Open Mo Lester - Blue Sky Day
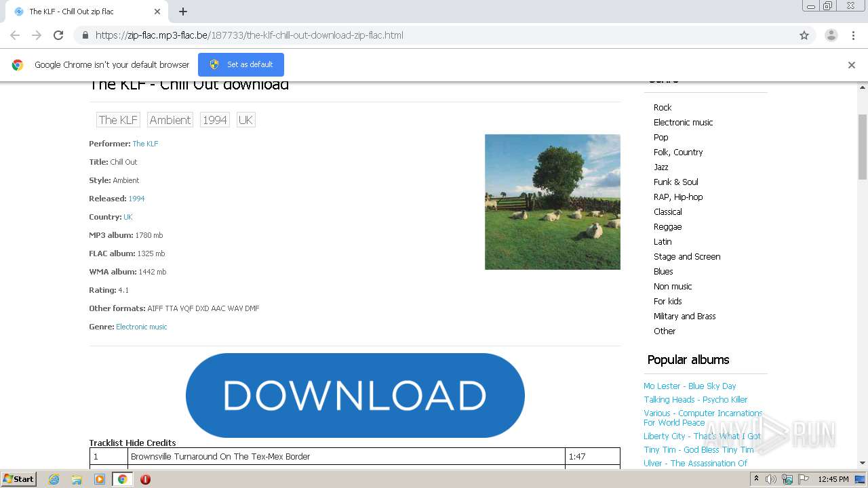The width and height of the screenshot is (868, 488). point(690,386)
